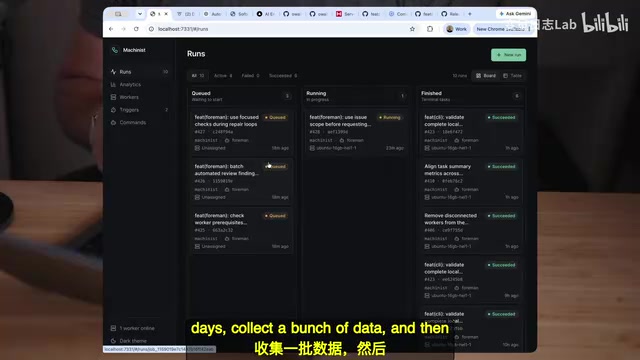Go back with the browser back arrow
Viewport: 640px width, 360px height.
111,29
